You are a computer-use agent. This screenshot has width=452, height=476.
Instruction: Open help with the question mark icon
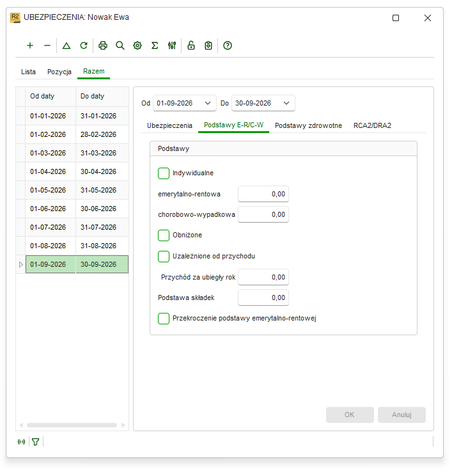coord(228,45)
